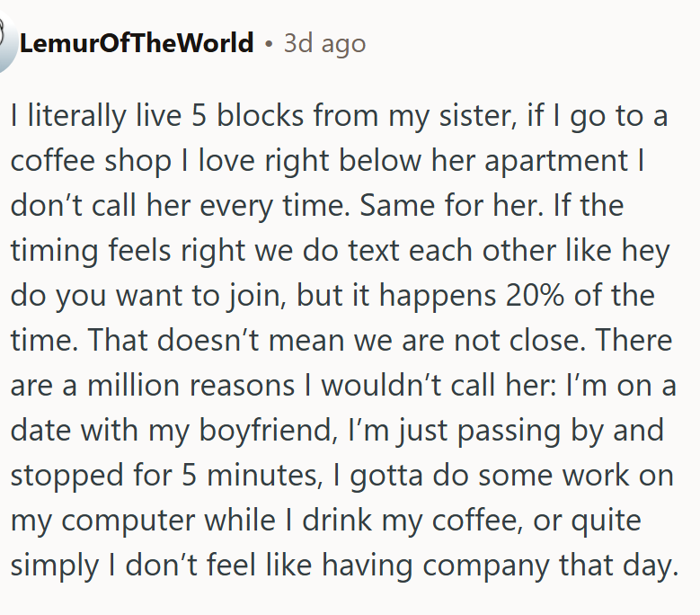This screenshot has height=615, width=700.
Task: Click the word "simply" on the last line
Action: pos(55,566)
